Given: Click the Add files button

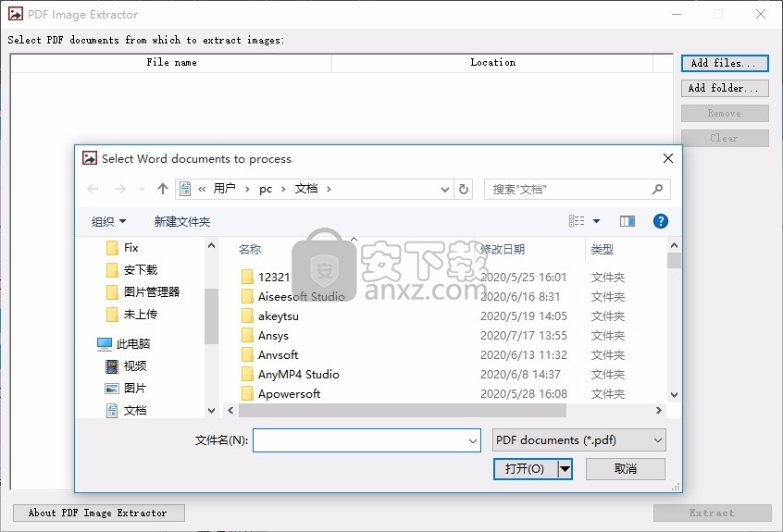Looking at the screenshot, I should point(725,64).
